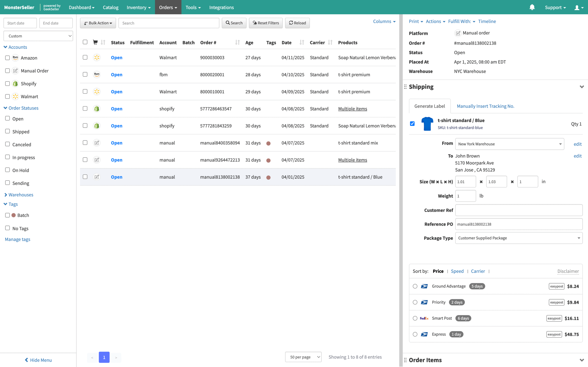The width and height of the screenshot is (588, 367).
Task: Click the tag dot on order manual8400358094
Action: (x=268, y=143)
